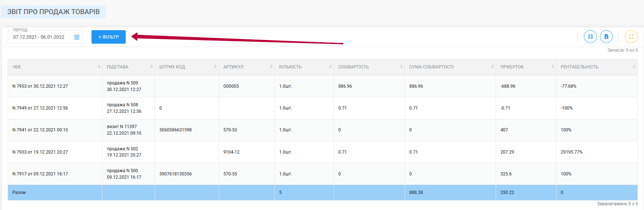Click the СУМА СОБІВАРТОСТІ column header
Image resolution: width=644 pixels, height=210 pixels.
(x=450, y=67)
